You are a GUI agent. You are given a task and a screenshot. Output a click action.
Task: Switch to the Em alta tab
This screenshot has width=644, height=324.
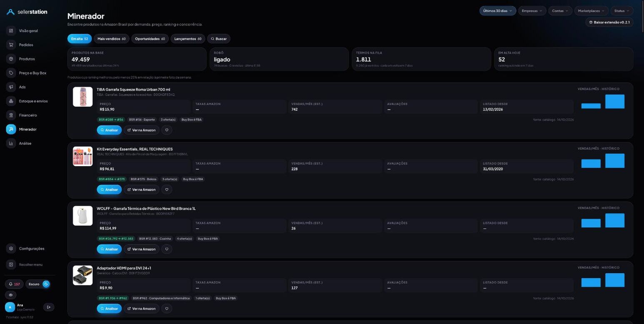[x=80, y=39]
